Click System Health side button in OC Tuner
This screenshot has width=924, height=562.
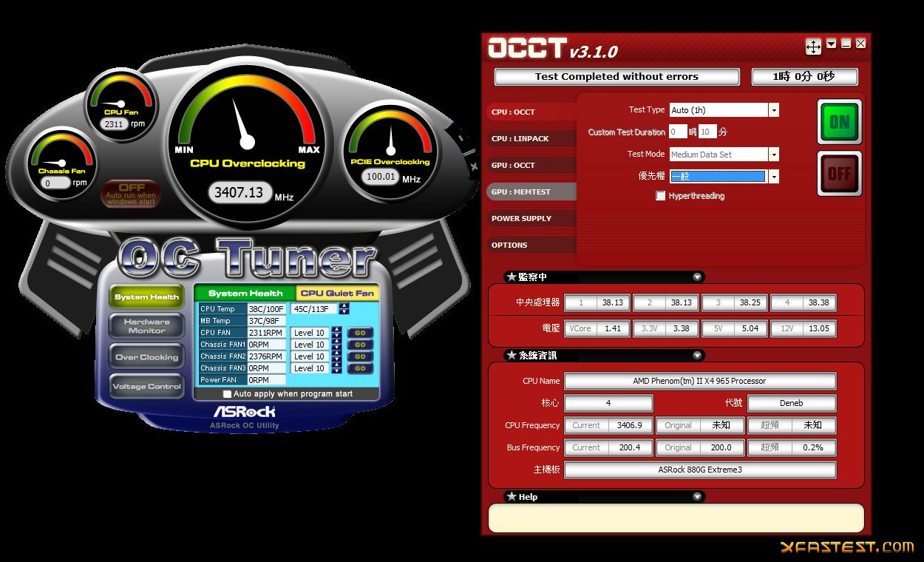click(147, 297)
